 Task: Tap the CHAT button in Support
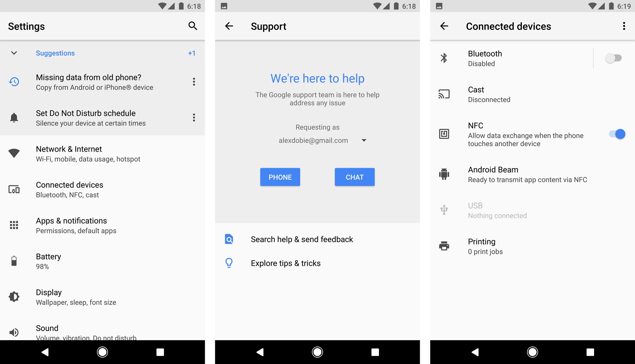[355, 177]
